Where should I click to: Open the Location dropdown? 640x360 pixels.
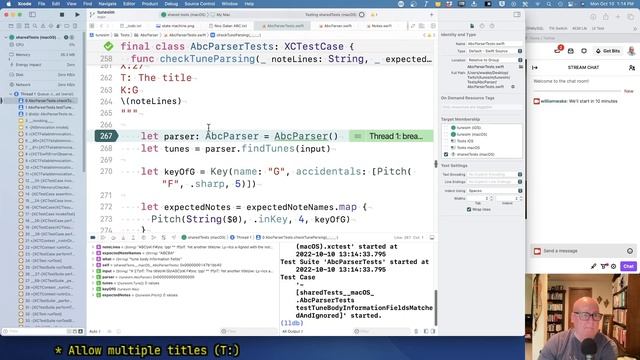495,60
